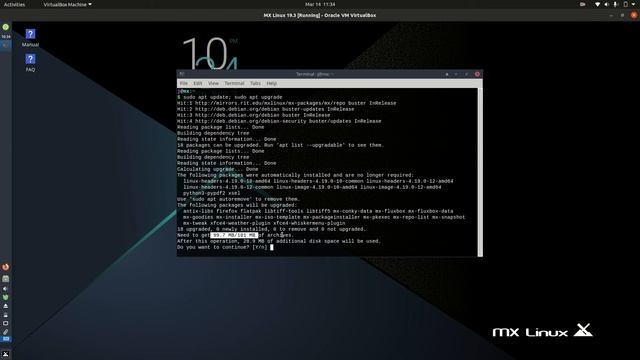The image size is (640, 360).
Task: Click the keep-on-top arrow button in the Terminal titlebar
Action: pos(447,74)
